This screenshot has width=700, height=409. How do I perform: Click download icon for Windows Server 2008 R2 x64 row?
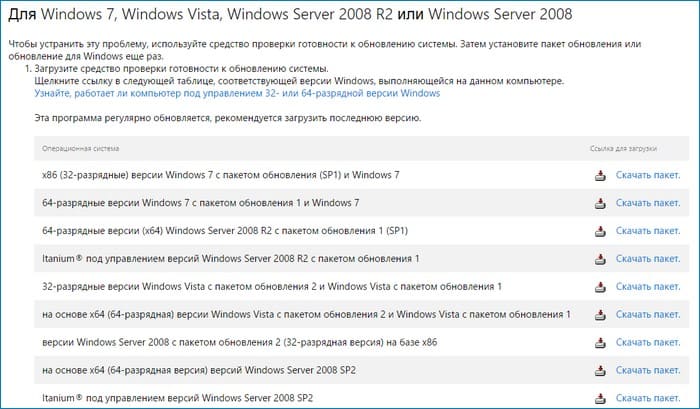[x=600, y=231]
